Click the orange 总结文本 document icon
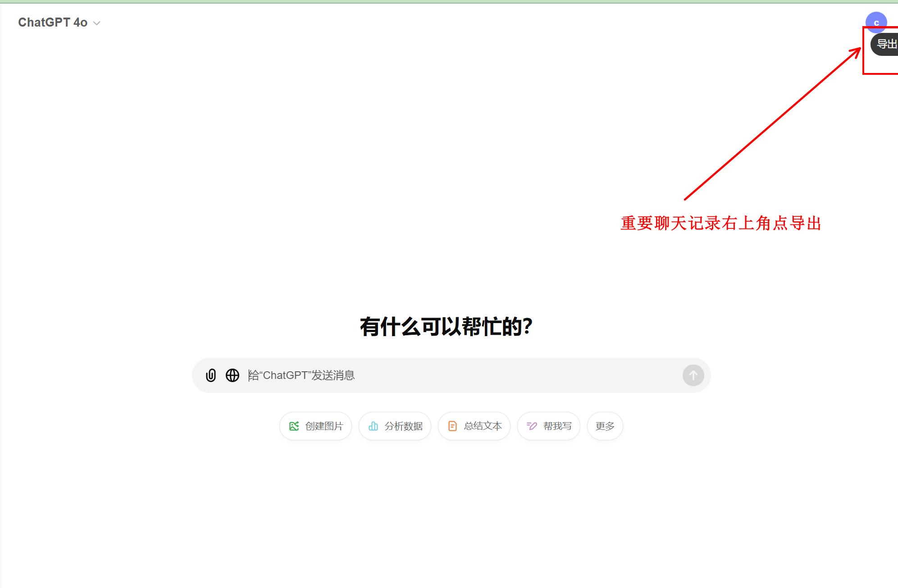 [x=452, y=426]
